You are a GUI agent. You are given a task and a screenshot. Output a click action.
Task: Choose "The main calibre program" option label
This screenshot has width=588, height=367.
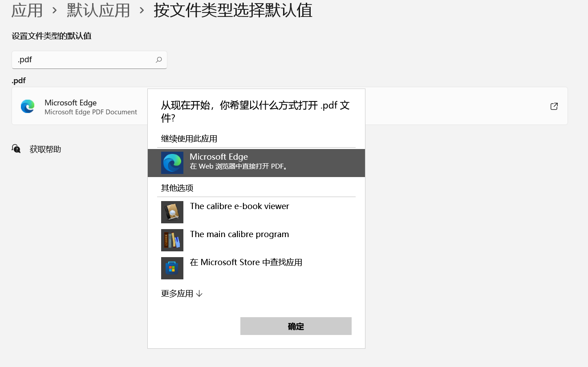pos(239,234)
